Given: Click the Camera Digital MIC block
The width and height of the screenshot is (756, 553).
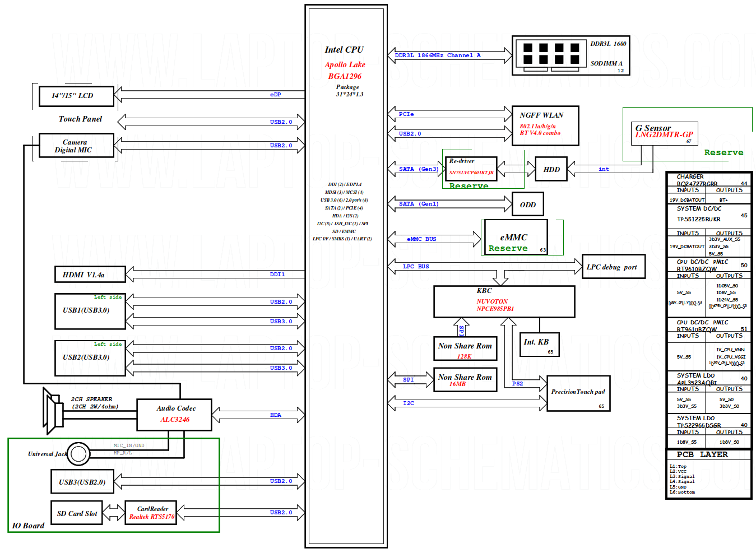Looking at the screenshot, I should 76,146.
